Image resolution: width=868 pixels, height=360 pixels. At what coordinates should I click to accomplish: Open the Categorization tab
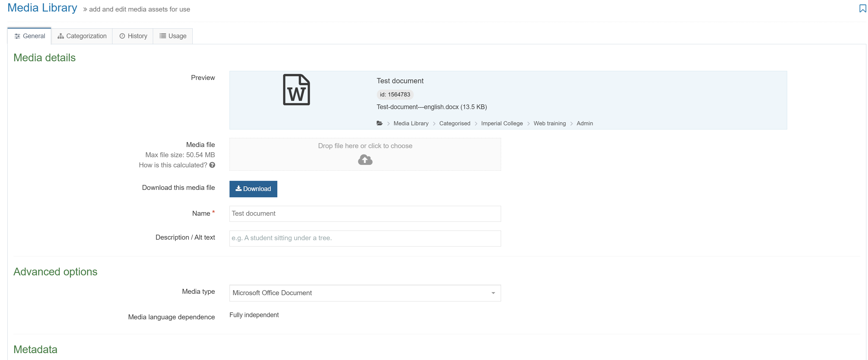pos(82,36)
